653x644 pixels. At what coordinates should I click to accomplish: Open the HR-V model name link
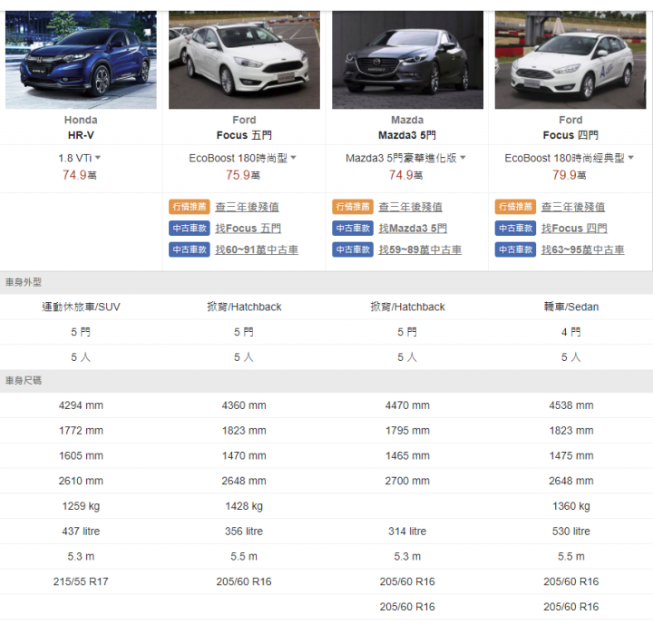pyautogui.click(x=81, y=135)
